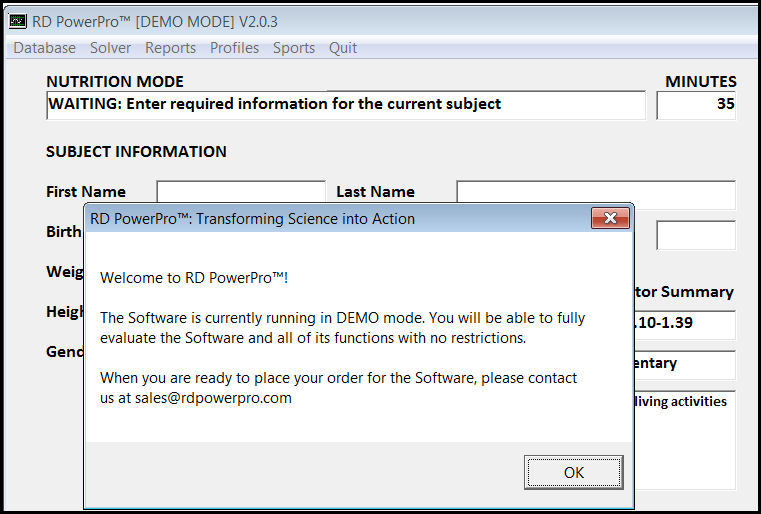The image size is (761, 514).
Task: Click the dialog title 'Transforming Science into Action'
Action: coord(305,219)
